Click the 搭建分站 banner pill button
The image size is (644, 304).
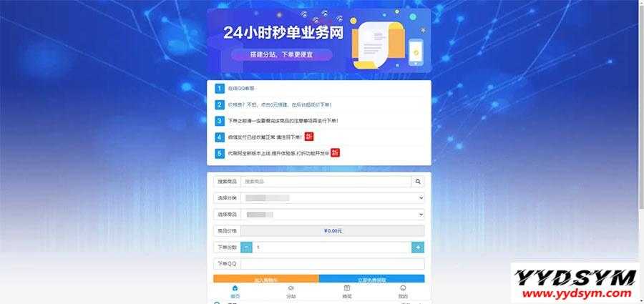[281, 54]
